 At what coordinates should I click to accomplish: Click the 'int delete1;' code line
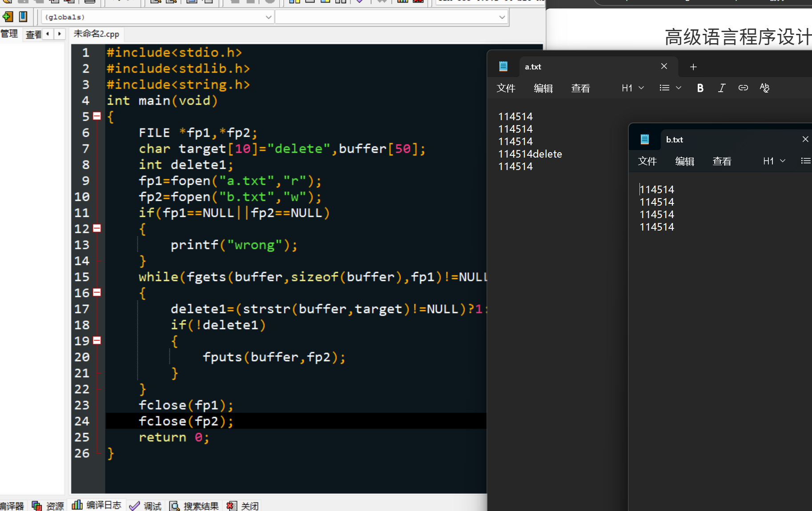point(186,165)
